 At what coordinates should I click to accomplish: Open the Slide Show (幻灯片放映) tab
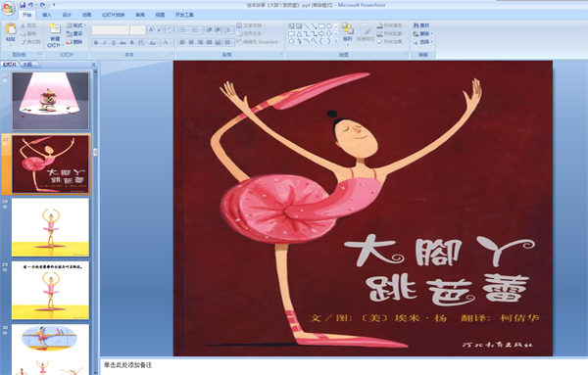tap(114, 15)
